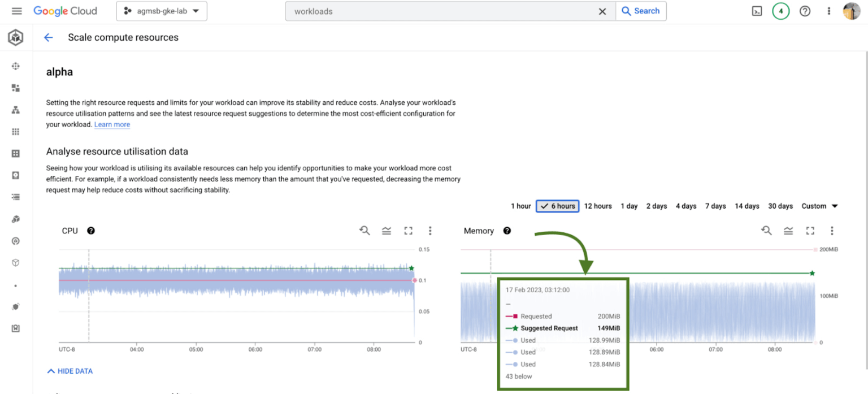Open the agmsb-gke-lab project selector
Viewport: 868px width, 394px height.
tap(162, 11)
